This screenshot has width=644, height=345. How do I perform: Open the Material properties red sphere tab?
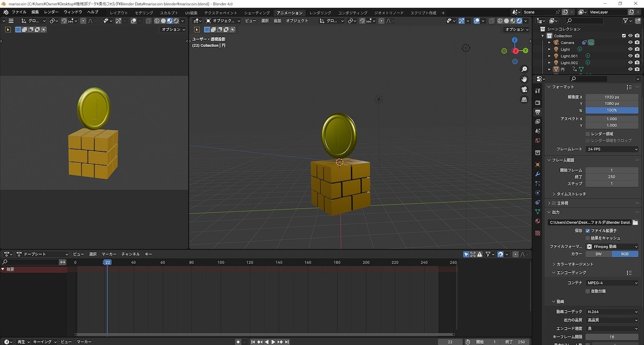tap(537, 221)
